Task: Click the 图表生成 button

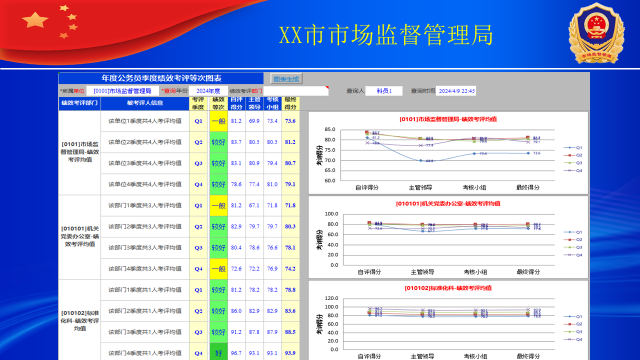Action: tap(286, 79)
